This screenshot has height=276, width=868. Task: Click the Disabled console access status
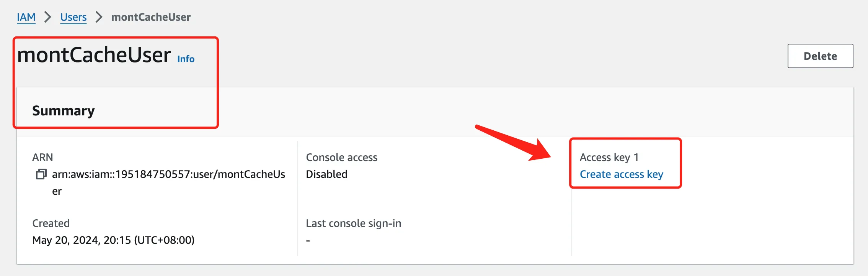tap(326, 174)
